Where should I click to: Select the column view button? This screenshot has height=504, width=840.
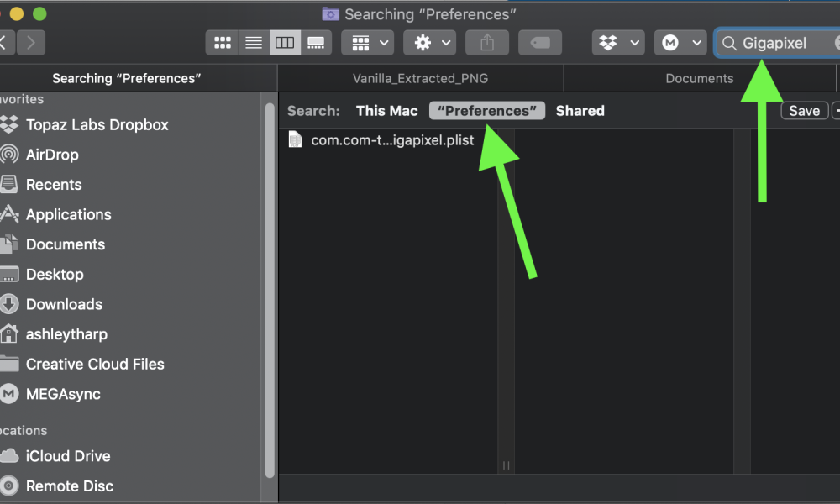point(285,43)
